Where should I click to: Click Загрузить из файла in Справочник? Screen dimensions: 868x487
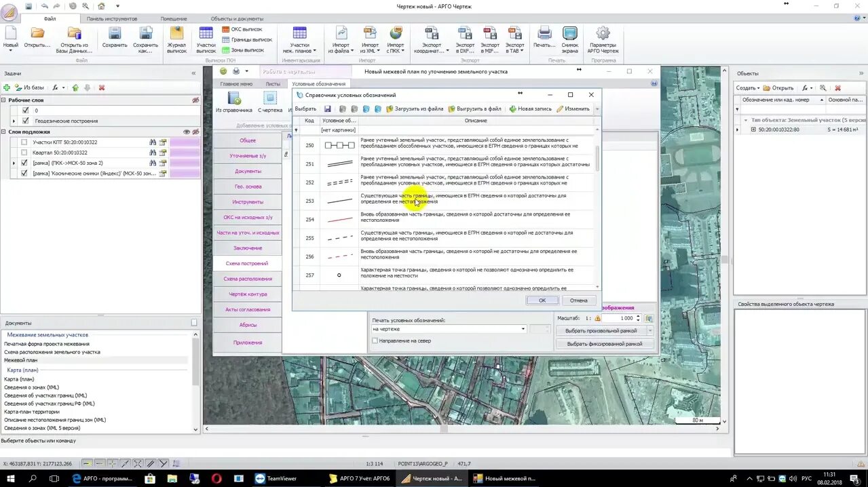pyautogui.click(x=415, y=109)
